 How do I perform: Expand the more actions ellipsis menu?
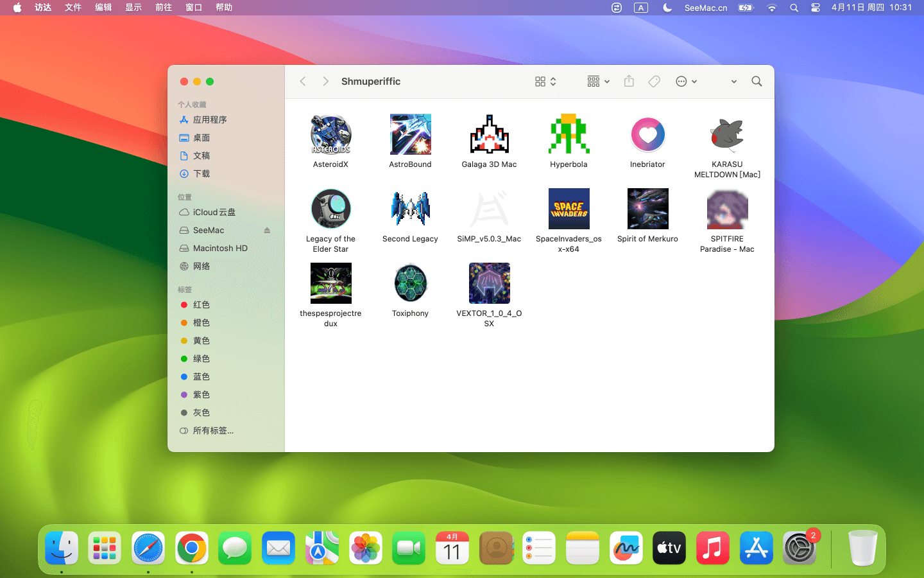(x=686, y=82)
